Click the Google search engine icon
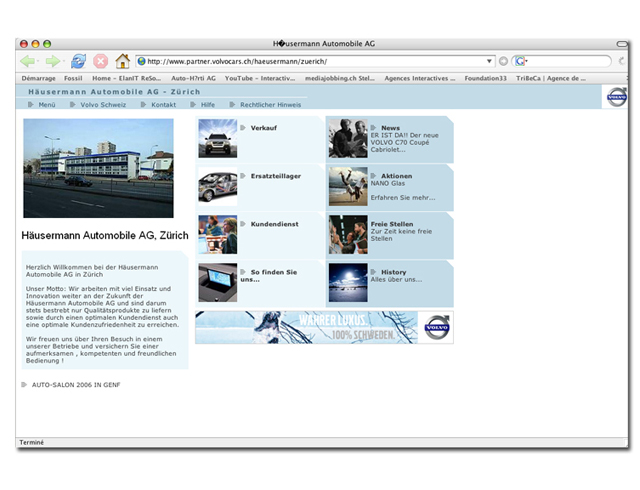The height and width of the screenshot is (490, 640). coord(521,61)
